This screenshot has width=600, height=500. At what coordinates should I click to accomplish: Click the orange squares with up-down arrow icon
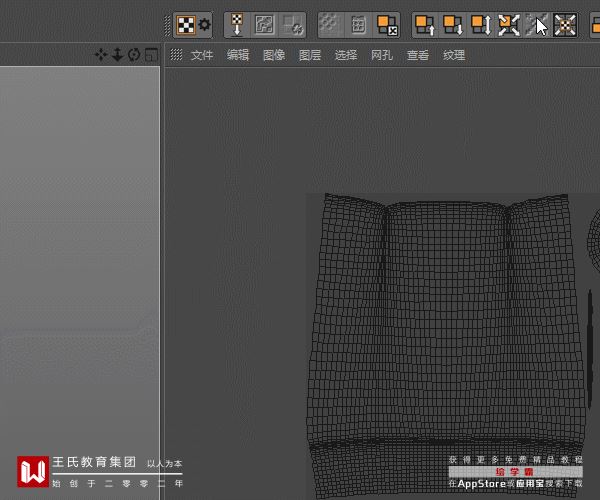coord(481,25)
